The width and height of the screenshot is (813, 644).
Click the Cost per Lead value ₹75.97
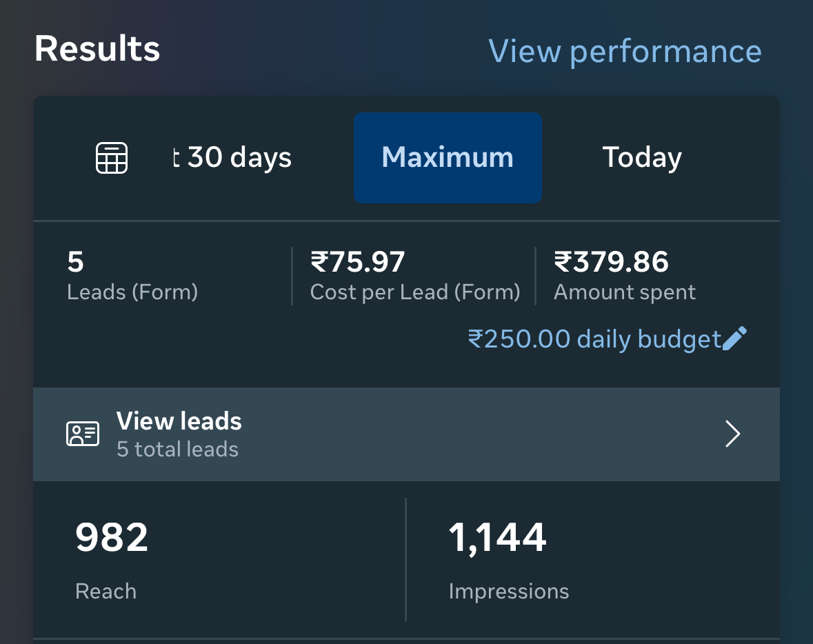point(358,262)
